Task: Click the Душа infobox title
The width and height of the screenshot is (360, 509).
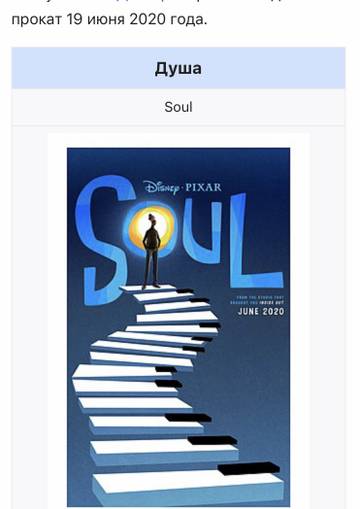Action: (178, 69)
